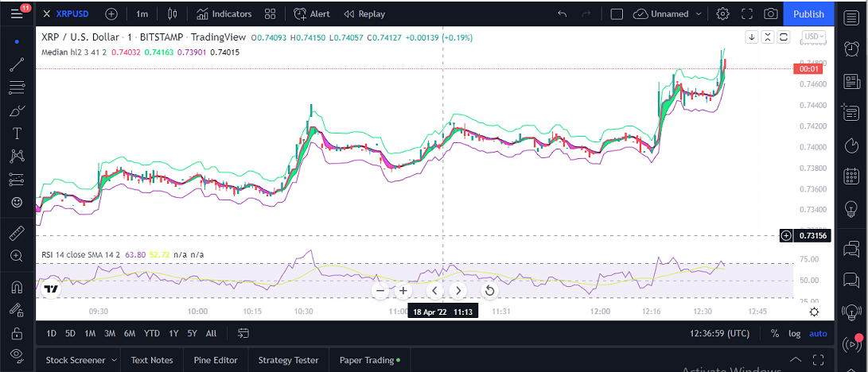Image resolution: width=868 pixels, height=372 pixels.
Task: Open Fibonacci and Gann tools
Action: click(17, 87)
